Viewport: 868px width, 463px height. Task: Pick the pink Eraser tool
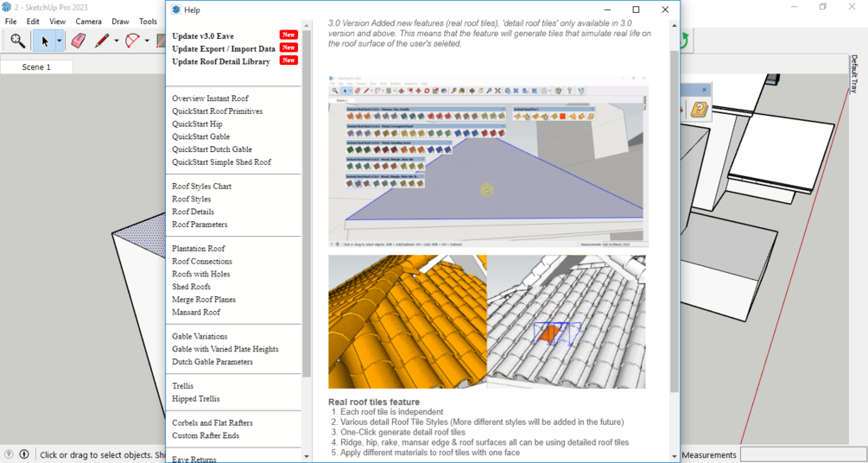point(79,41)
